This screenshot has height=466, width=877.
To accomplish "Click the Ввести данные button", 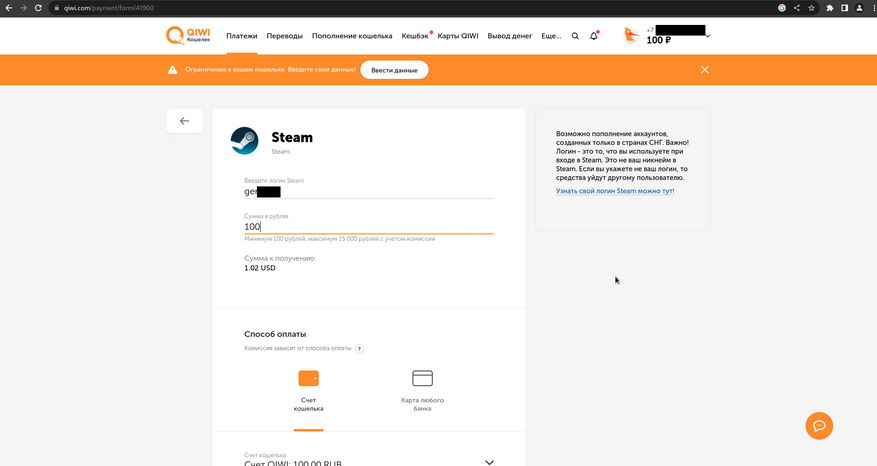I will [x=394, y=70].
